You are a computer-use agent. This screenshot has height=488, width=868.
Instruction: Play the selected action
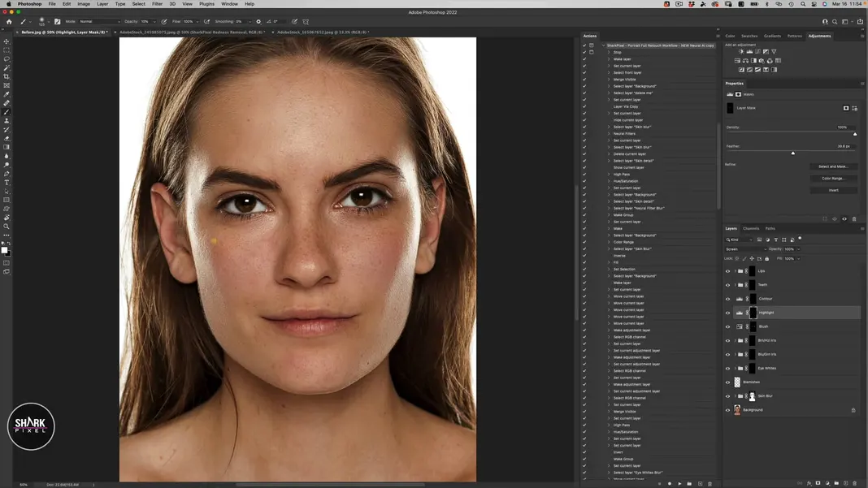point(679,484)
